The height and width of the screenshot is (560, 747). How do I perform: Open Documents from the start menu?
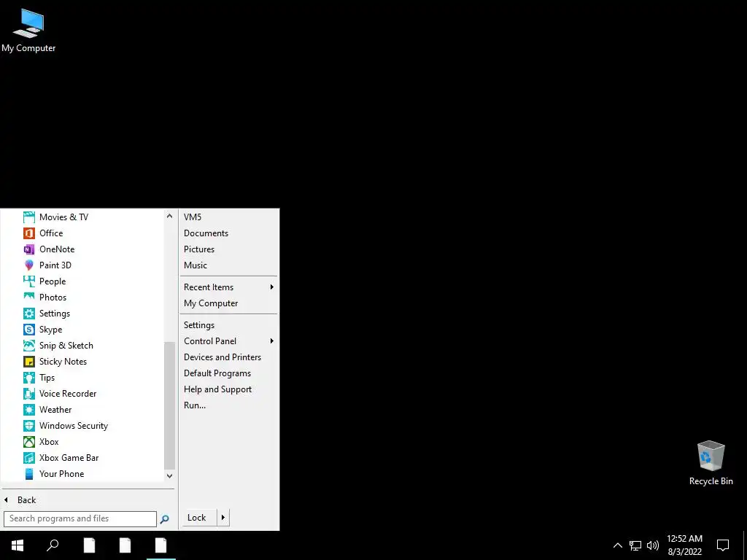pos(206,233)
